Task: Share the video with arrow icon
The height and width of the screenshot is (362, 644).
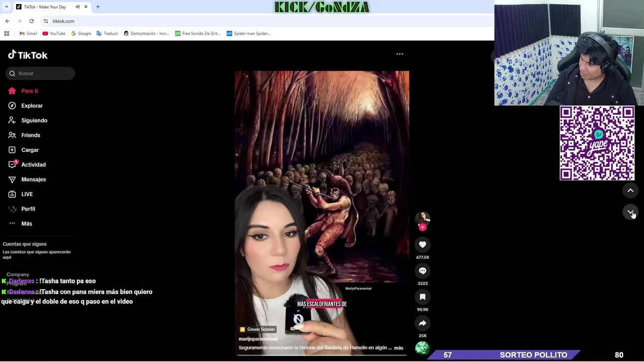Action: [423, 323]
